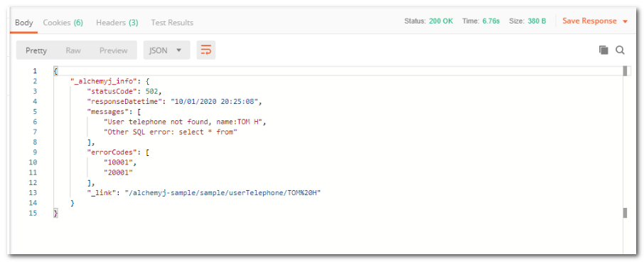Image resolution: width=644 pixels, height=262 pixels.
Task: Switch to the Body tab
Action: [24, 23]
